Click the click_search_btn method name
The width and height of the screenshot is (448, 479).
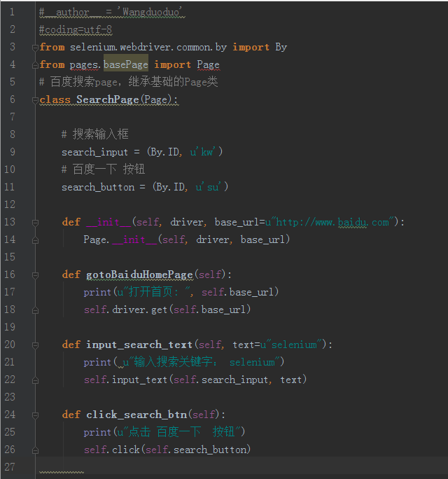(x=136, y=415)
